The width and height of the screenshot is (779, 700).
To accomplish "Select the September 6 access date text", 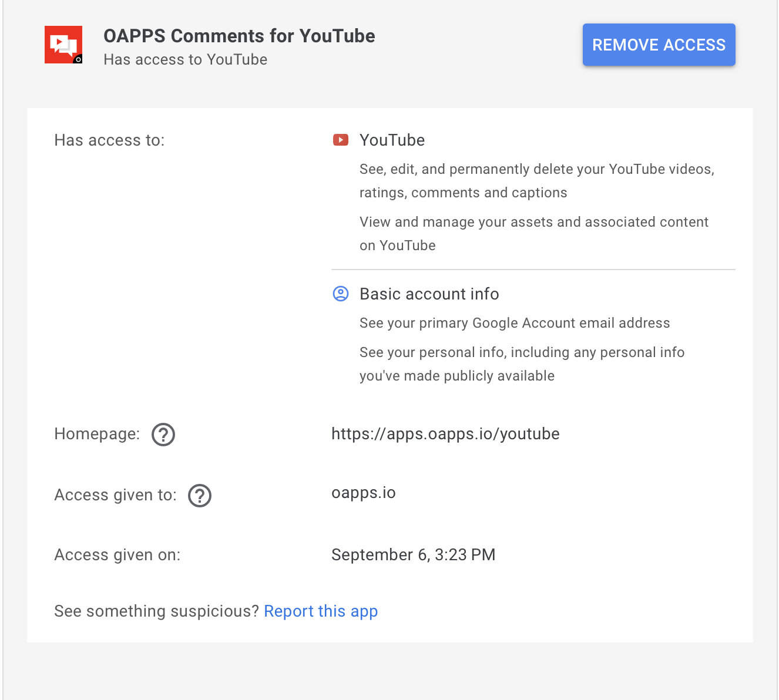I will (x=414, y=554).
